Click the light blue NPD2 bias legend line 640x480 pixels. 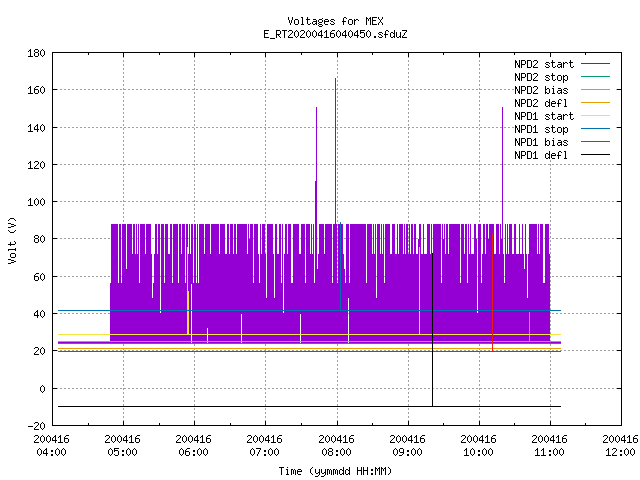(x=595, y=89)
